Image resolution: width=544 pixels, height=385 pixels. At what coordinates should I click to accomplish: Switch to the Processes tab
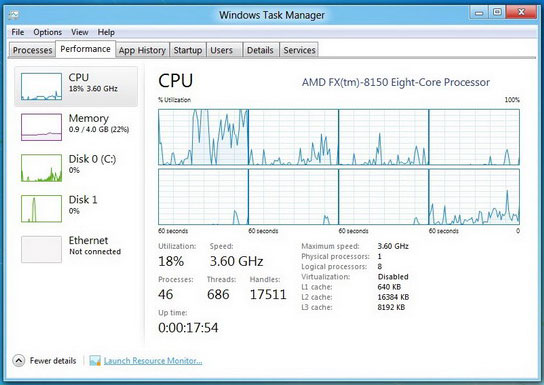pyautogui.click(x=32, y=50)
